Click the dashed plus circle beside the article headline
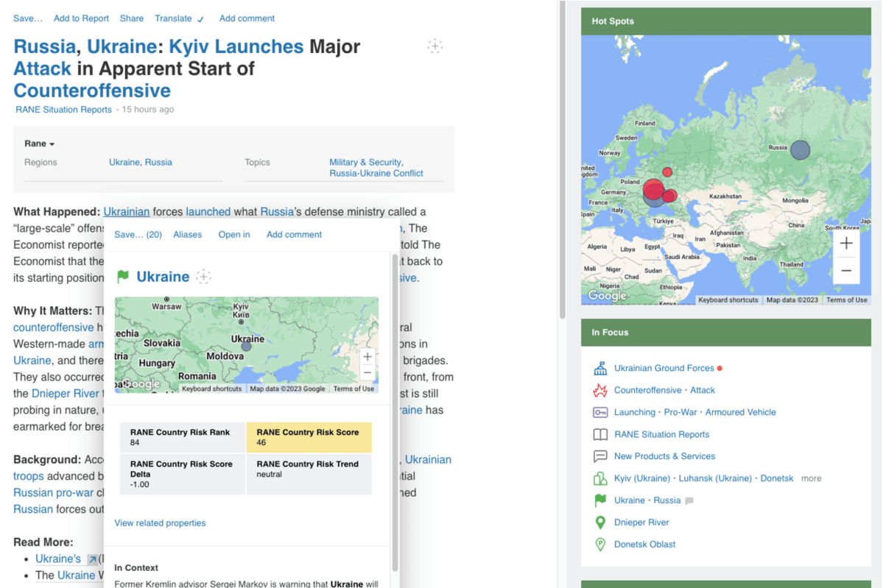 coord(435,46)
